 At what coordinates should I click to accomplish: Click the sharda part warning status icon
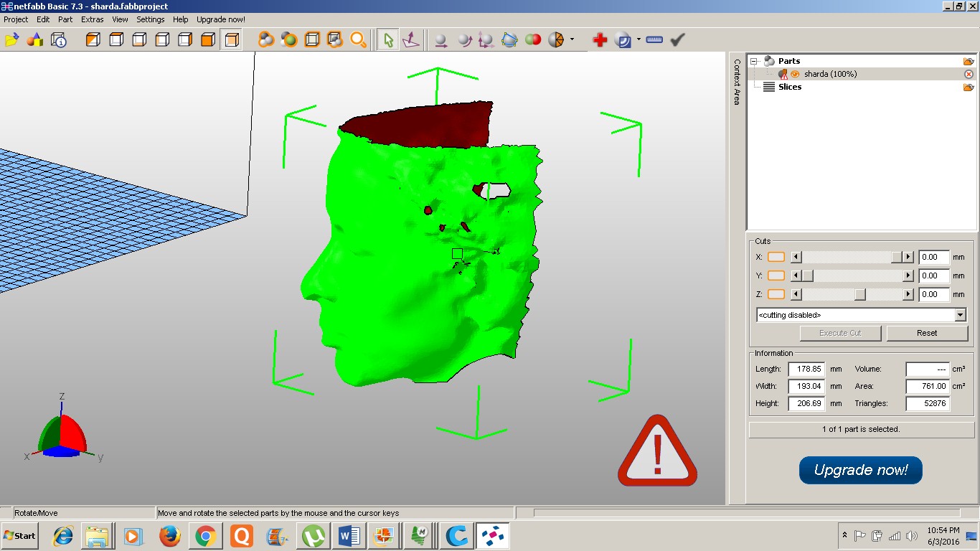click(x=783, y=74)
